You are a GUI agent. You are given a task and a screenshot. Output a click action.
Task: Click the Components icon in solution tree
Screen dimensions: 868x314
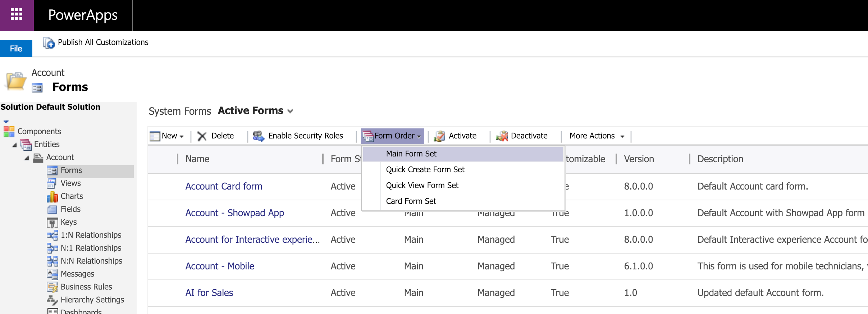tap(9, 132)
